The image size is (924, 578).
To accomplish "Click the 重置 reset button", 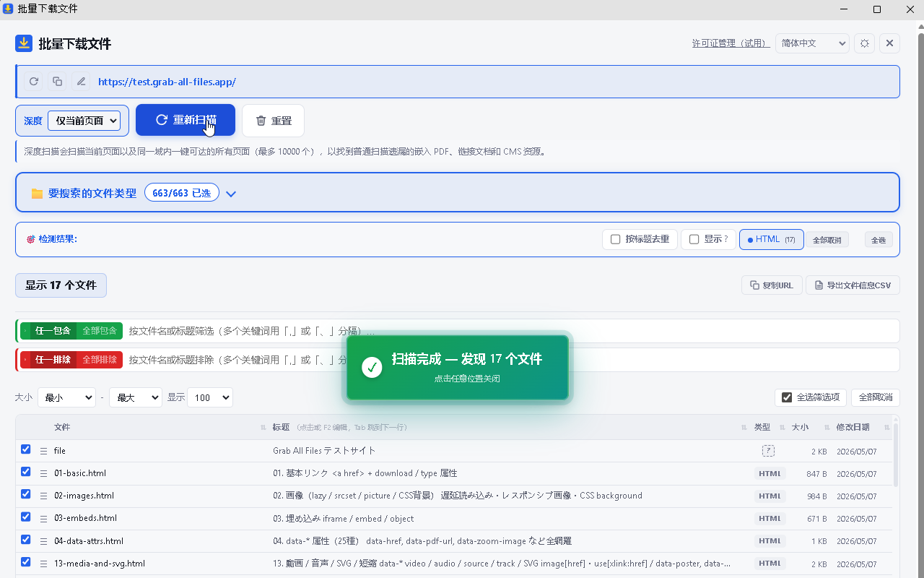I will [x=273, y=121].
